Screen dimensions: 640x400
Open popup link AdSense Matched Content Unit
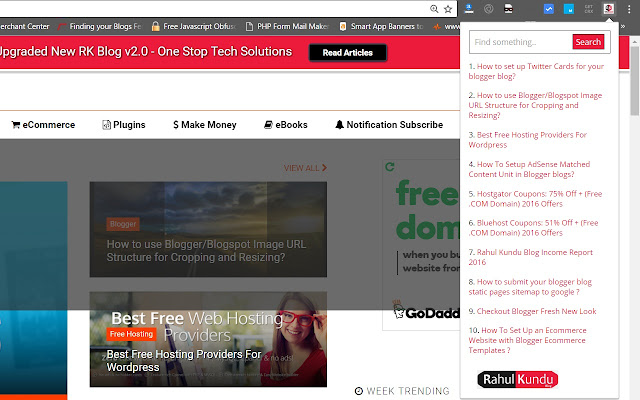click(529, 169)
